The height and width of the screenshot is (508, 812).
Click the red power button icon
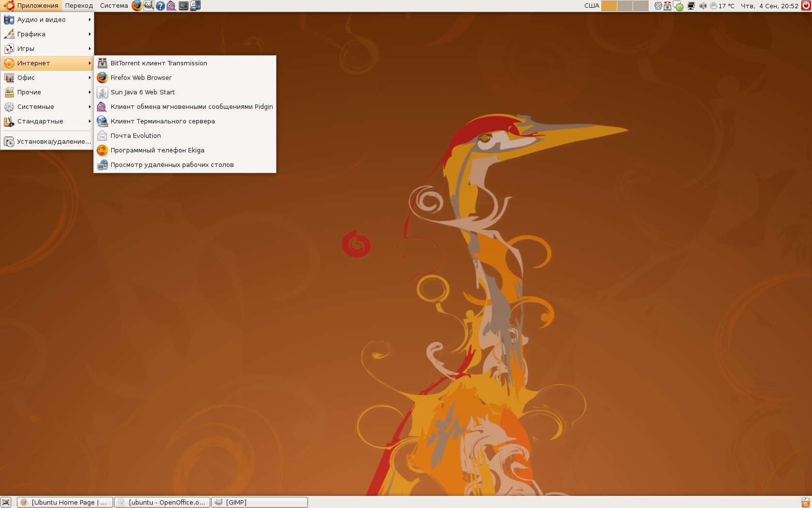pos(806,6)
